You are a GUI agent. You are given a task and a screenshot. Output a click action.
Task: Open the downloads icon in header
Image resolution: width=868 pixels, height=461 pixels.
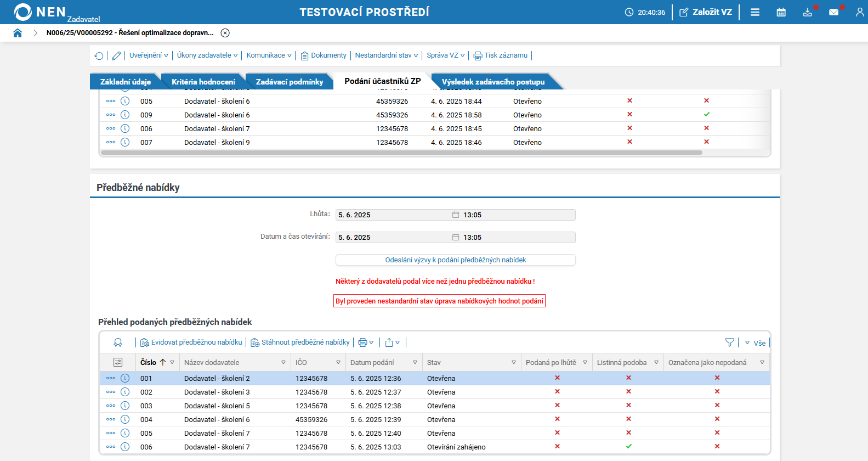tap(808, 12)
